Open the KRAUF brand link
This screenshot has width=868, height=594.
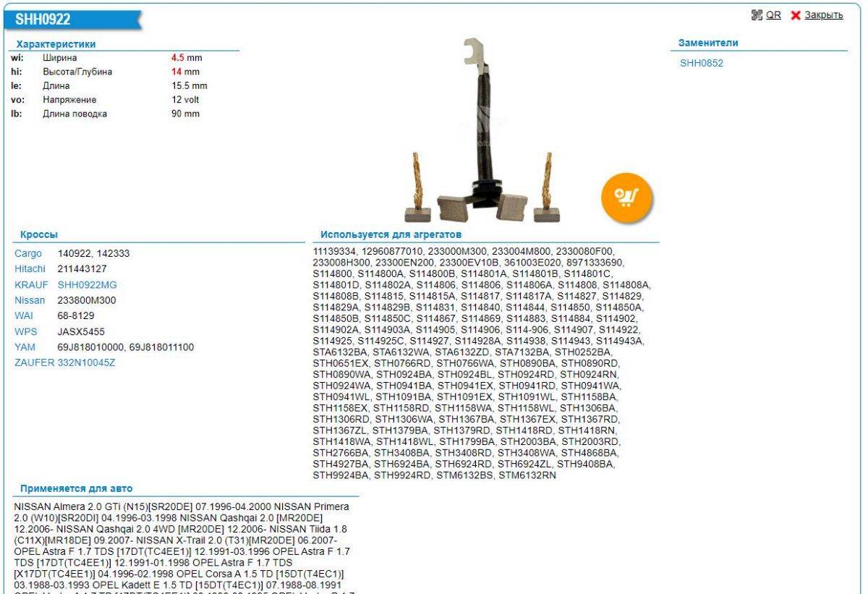tap(30, 285)
